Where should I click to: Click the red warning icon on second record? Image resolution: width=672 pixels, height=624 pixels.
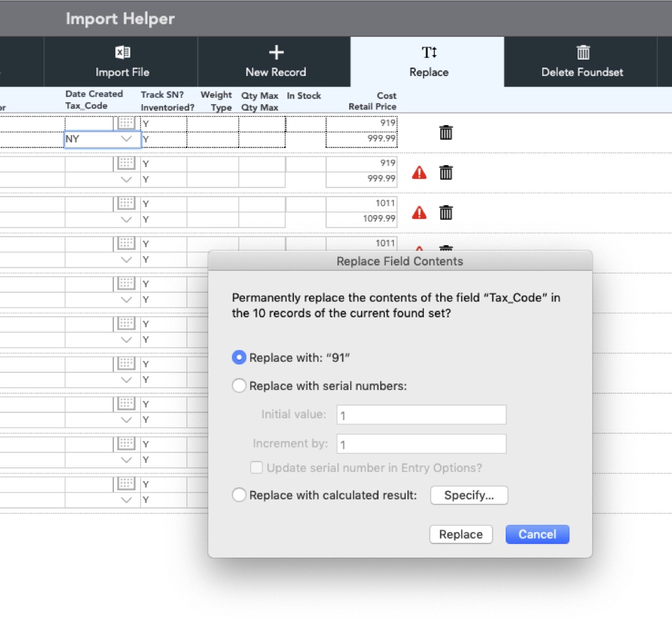click(419, 173)
